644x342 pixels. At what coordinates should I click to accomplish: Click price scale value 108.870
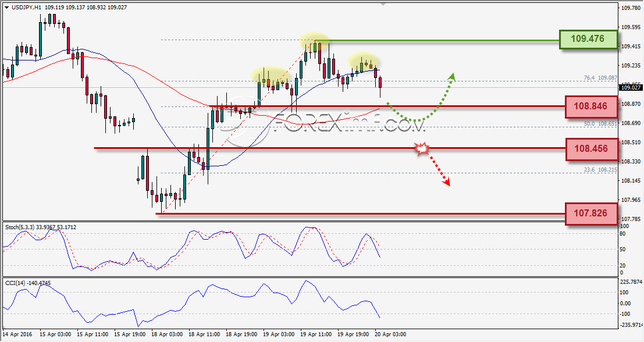[x=631, y=104]
